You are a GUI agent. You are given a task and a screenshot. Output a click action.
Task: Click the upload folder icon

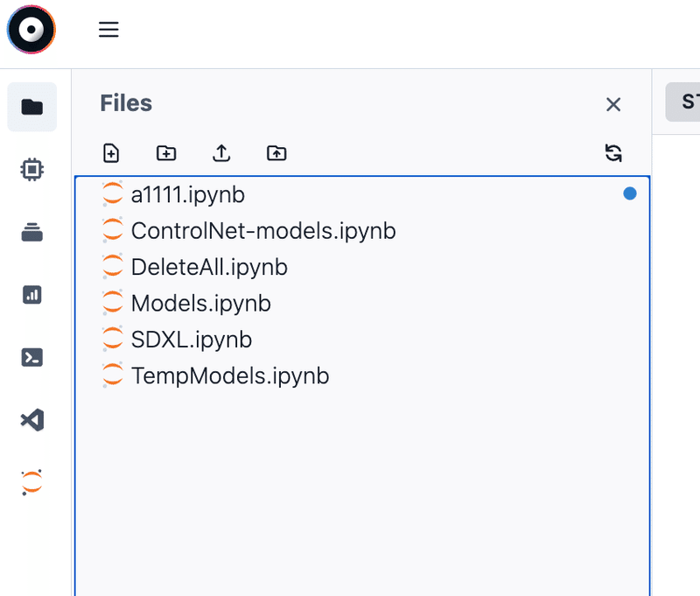tap(276, 153)
